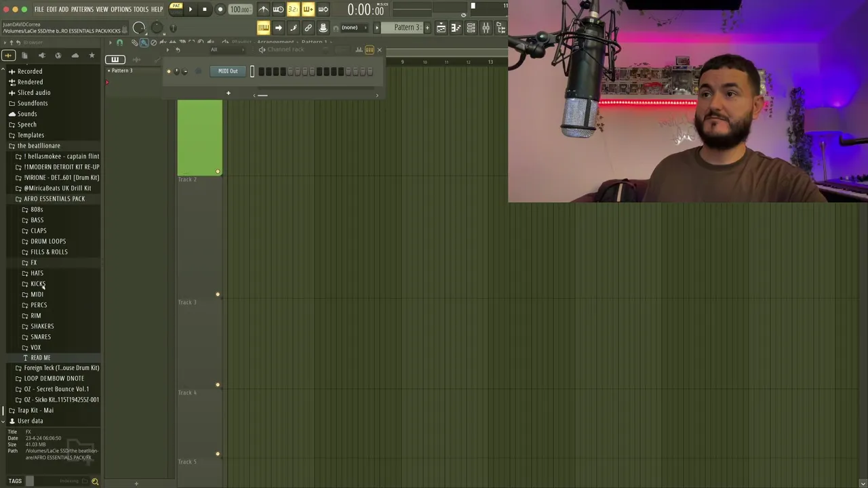Expand the FILLS & ROLLS folder
This screenshot has height=488, width=868.
tap(49, 252)
